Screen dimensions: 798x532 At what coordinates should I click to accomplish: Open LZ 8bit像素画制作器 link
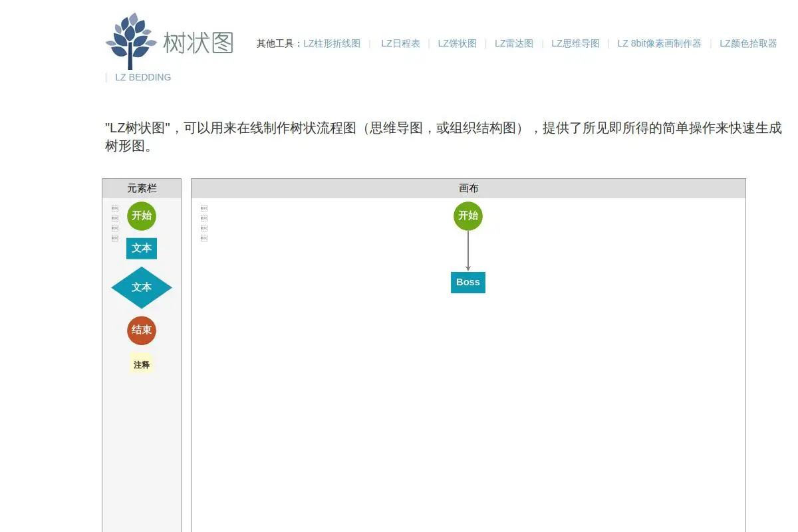[659, 43]
